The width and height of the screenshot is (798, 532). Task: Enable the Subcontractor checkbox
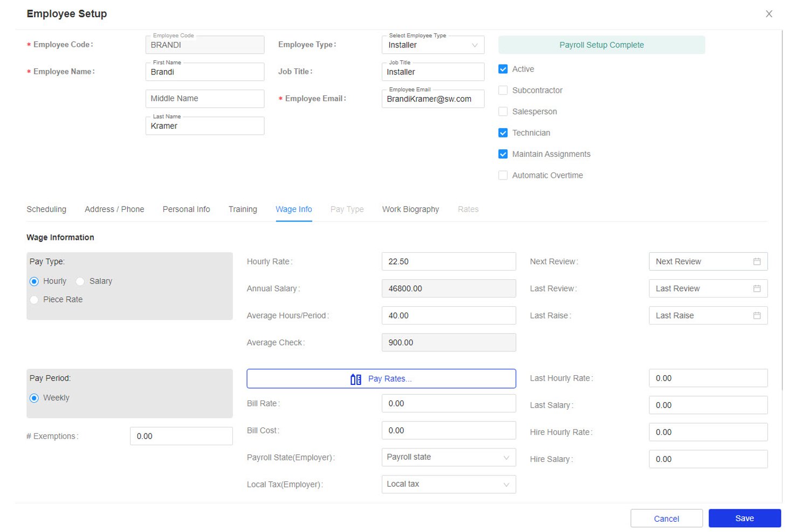[503, 90]
